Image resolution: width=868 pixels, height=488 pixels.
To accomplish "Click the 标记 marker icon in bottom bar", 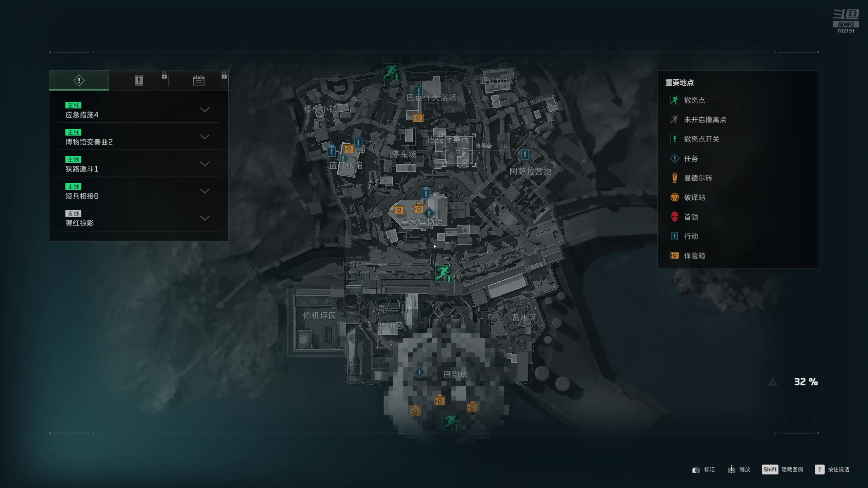I will pyautogui.click(x=696, y=469).
